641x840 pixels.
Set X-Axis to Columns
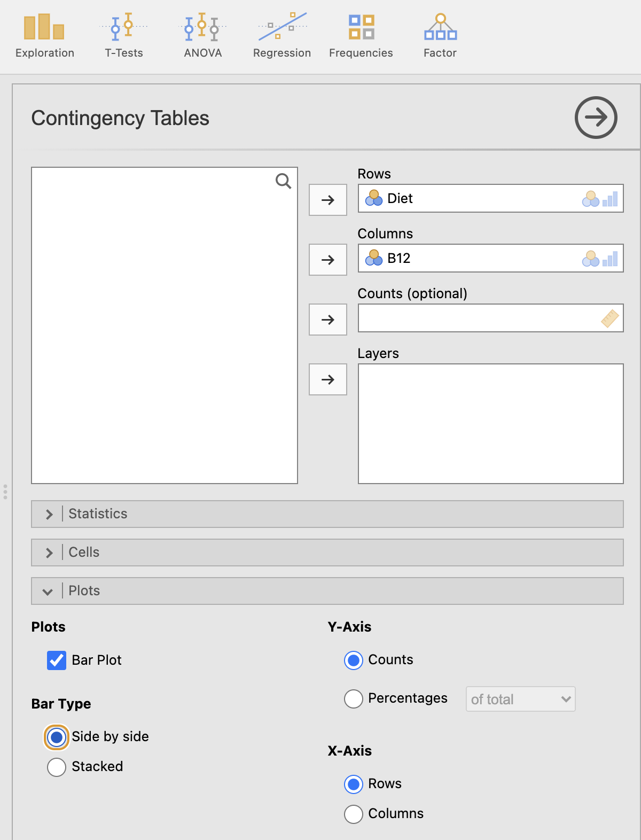pyautogui.click(x=354, y=814)
